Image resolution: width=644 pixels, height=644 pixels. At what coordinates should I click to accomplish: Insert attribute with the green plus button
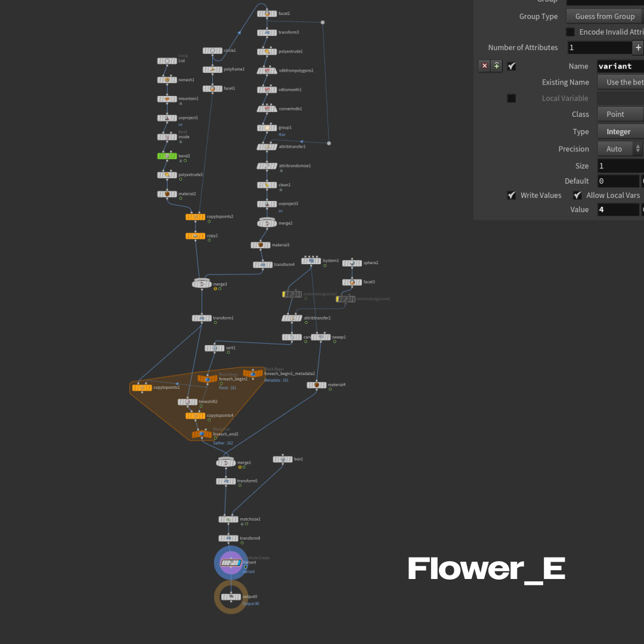[x=497, y=66]
